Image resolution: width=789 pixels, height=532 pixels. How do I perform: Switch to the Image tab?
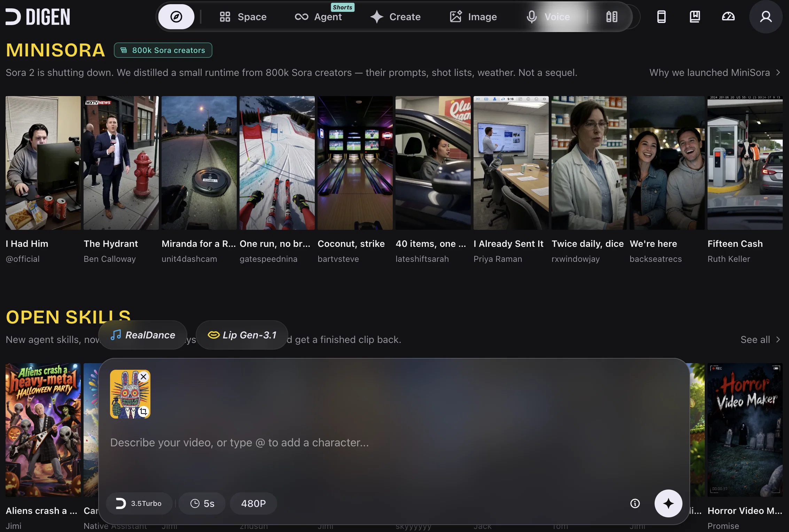[x=473, y=17]
